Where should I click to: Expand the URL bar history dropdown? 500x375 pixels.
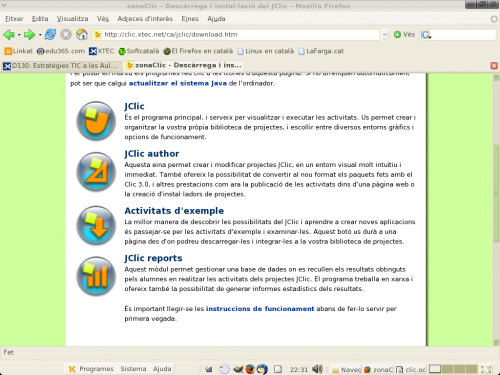[385, 34]
